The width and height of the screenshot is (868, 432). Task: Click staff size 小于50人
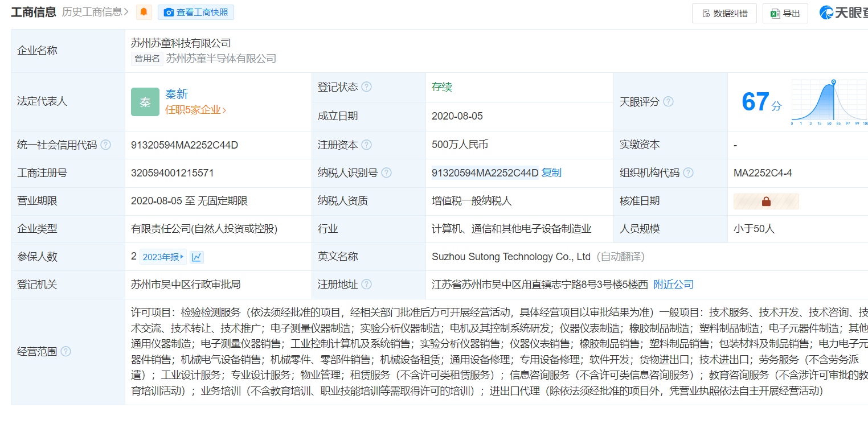pyautogui.click(x=754, y=229)
